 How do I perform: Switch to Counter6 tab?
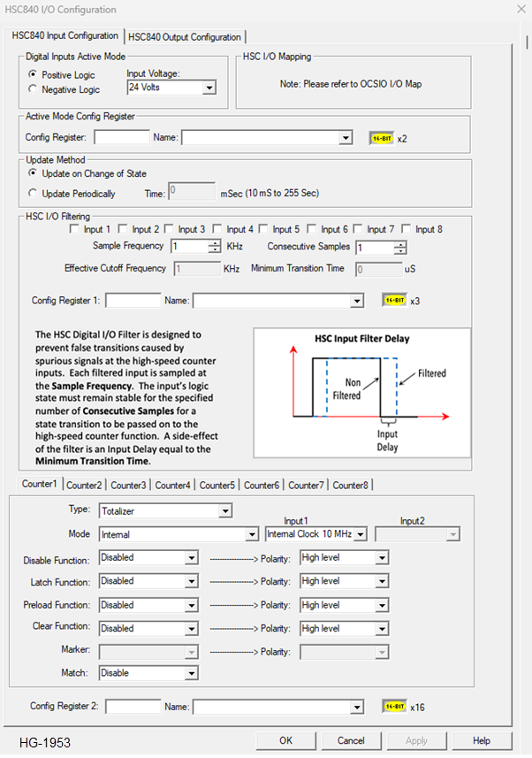[262, 485]
